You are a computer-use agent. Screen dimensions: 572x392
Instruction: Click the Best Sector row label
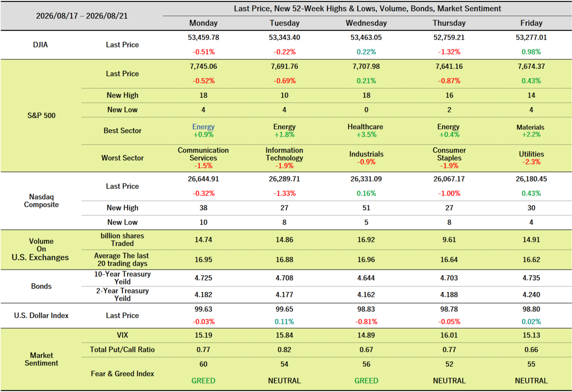click(x=123, y=131)
